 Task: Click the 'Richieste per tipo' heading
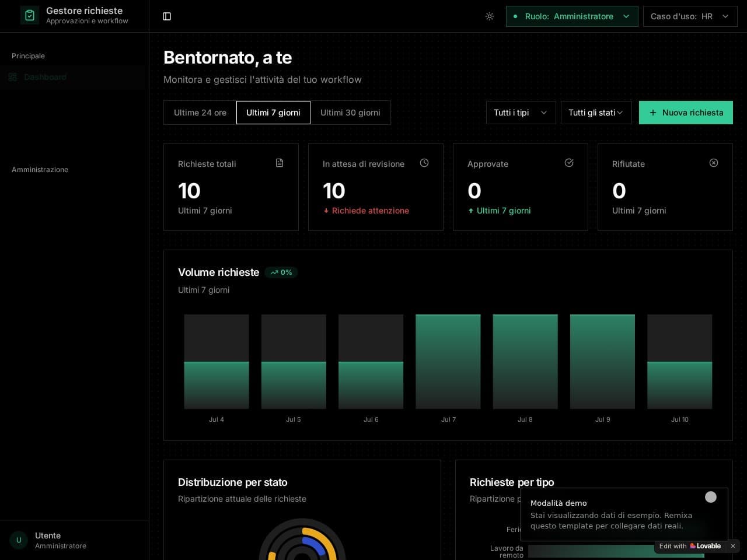[x=512, y=482]
